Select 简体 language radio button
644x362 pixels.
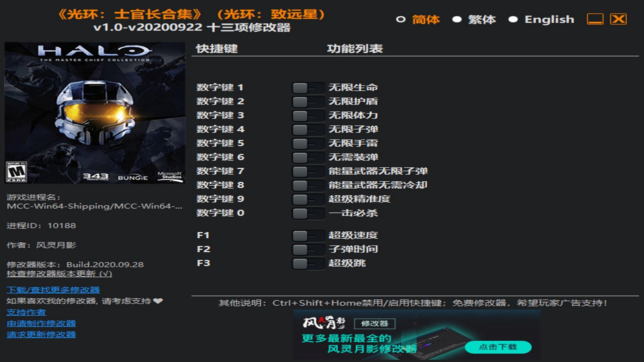pyautogui.click(x=400, y=19)
